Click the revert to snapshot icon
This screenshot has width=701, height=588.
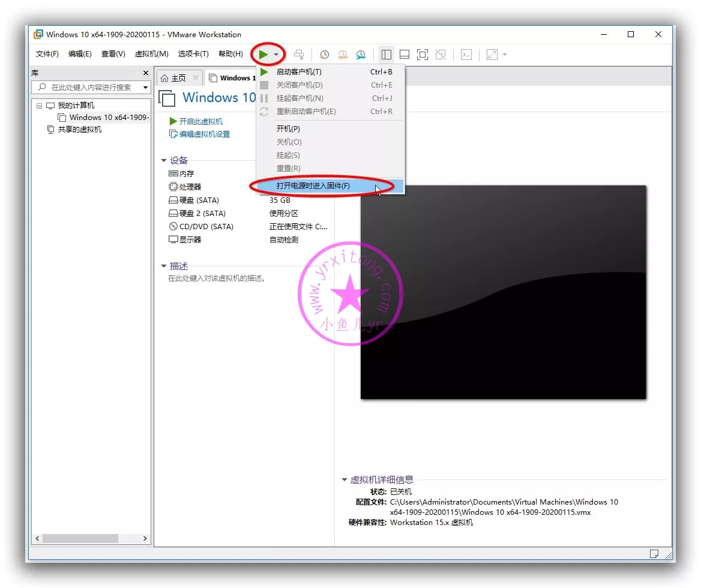point(342,55)
